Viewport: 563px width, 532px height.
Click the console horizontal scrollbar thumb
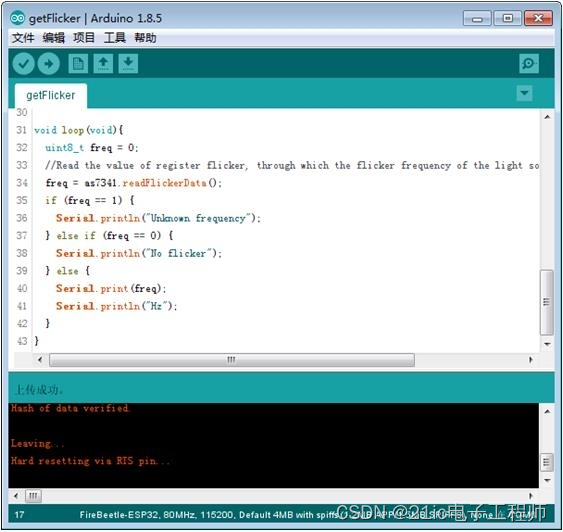point(33,496)
